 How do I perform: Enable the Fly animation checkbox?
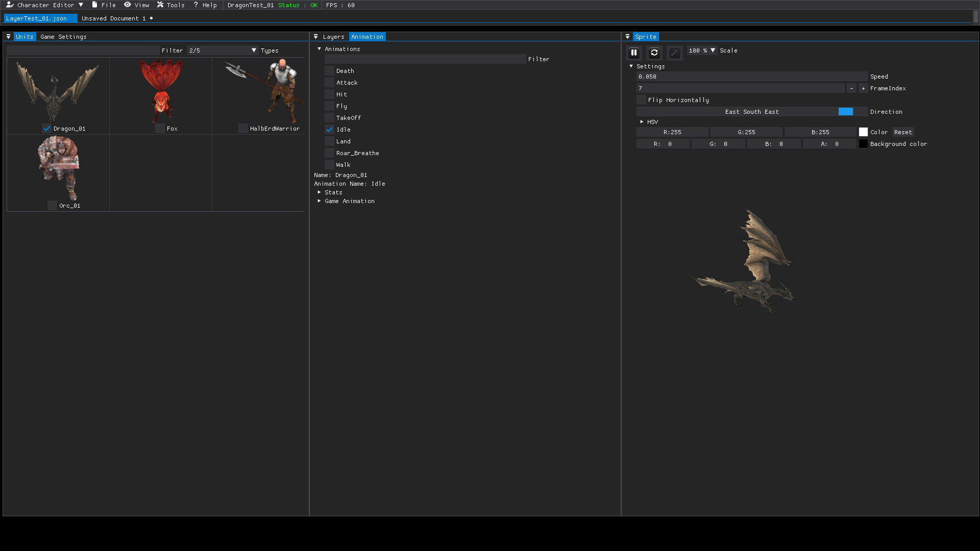coord(329,106)
